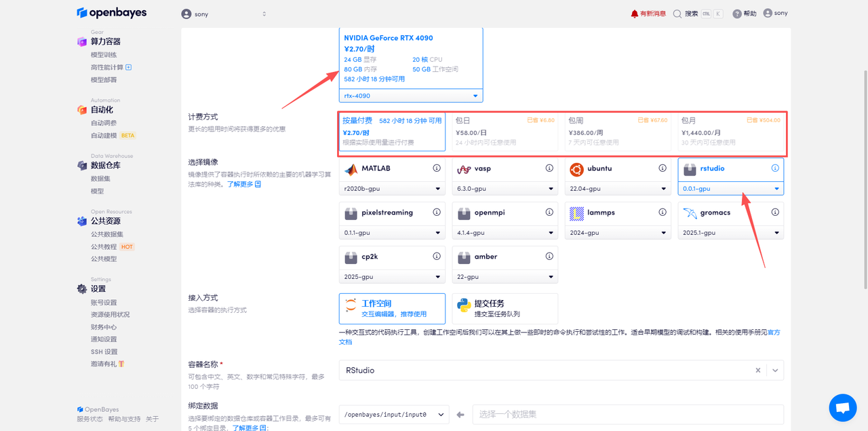This screenshot has width=868, height=431.
Task: Select monthly 包月 billing plan
Action: (x=731, y=132)
